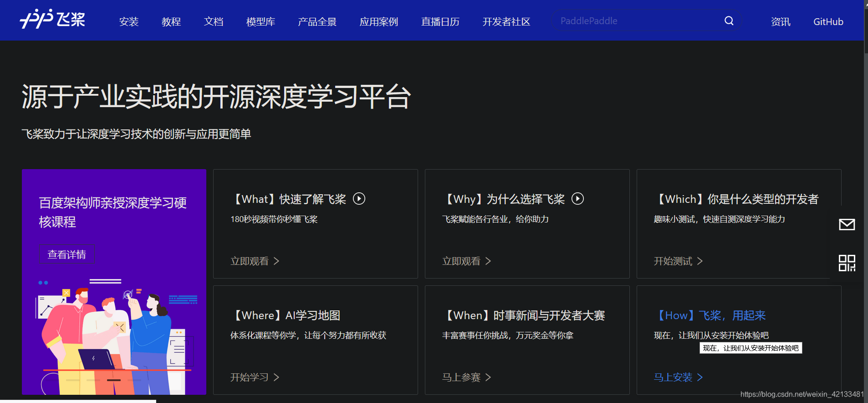Click 马上安装 link in How card
The height and width of the screenshot is (403, 868).
point(673,377)
